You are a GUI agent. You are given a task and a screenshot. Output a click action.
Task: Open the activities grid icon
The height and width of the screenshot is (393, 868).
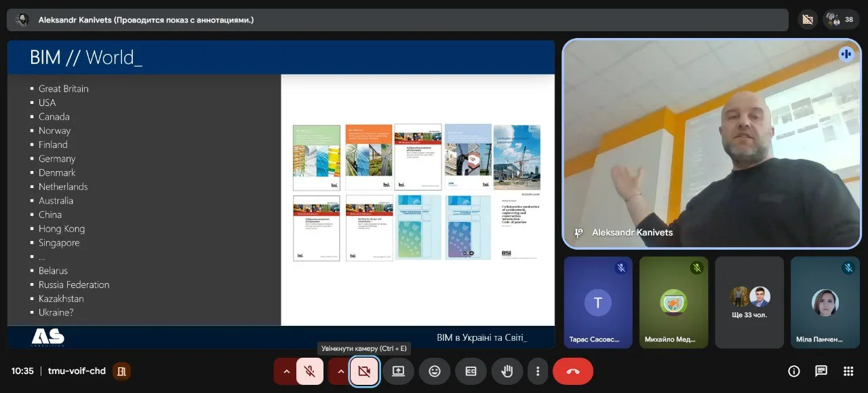(x=848, y=371)
